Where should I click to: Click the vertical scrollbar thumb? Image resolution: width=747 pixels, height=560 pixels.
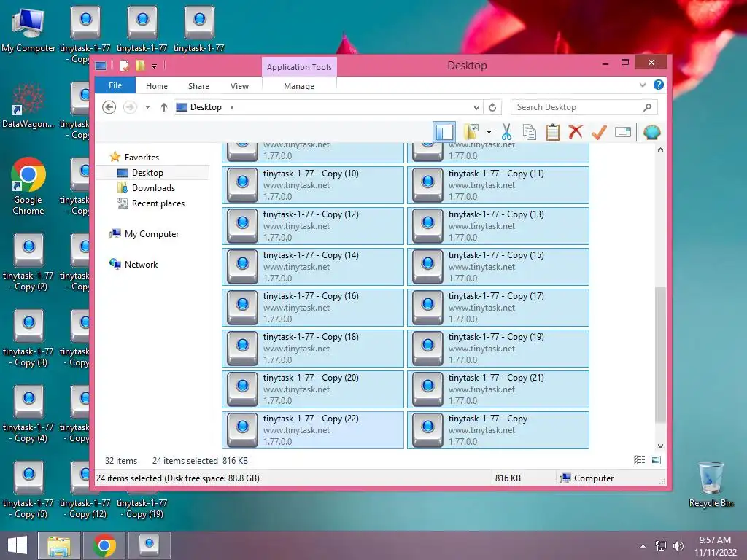660,354
